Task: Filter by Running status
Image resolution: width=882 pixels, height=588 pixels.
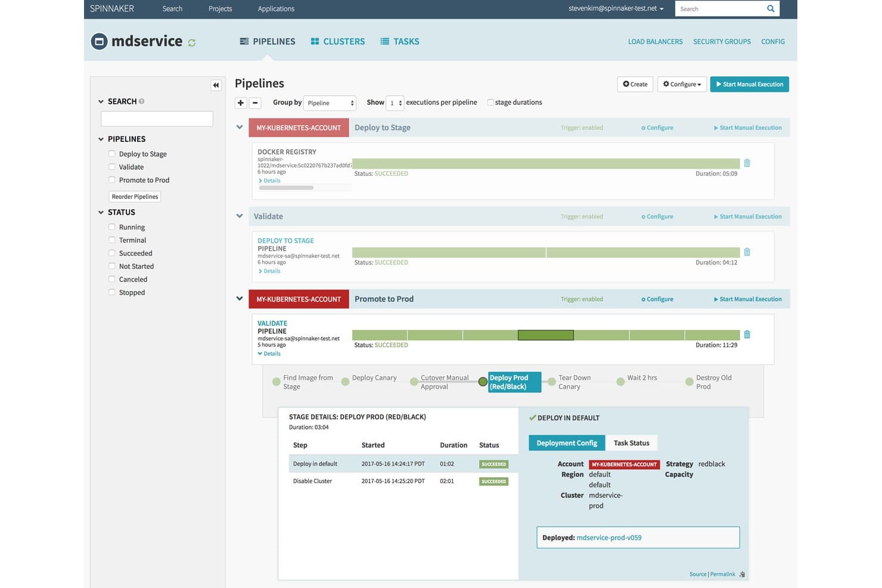Action: (111, 227)
